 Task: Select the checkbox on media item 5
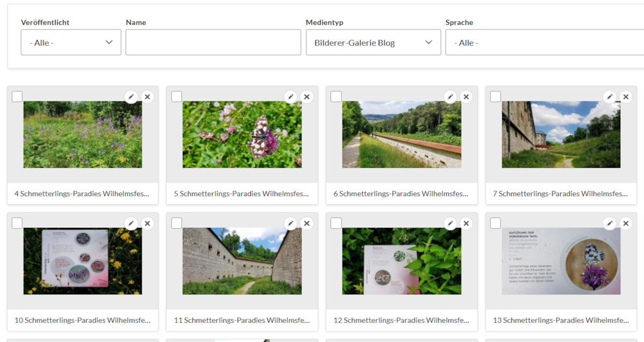click(x=177, y=96)
